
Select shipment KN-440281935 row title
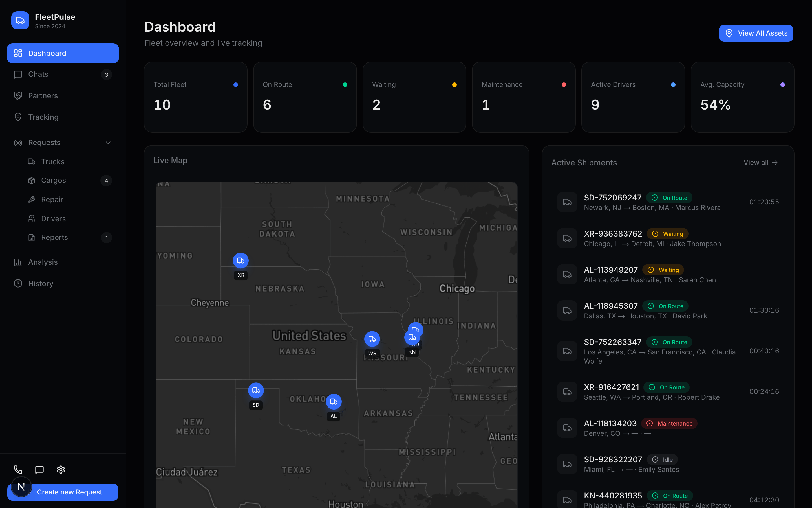pyautogui.click(x=613, y=496)
